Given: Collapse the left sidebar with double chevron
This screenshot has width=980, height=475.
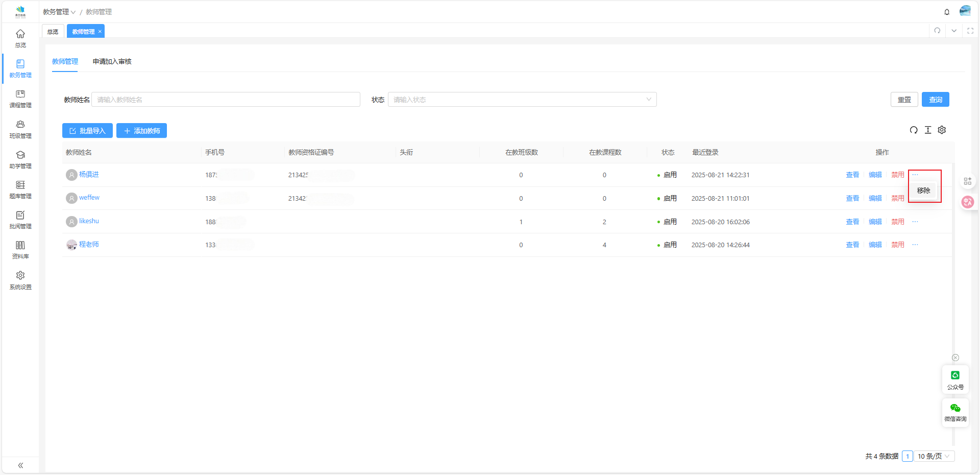Looking at the screenshot, I should tap(20, 465).
